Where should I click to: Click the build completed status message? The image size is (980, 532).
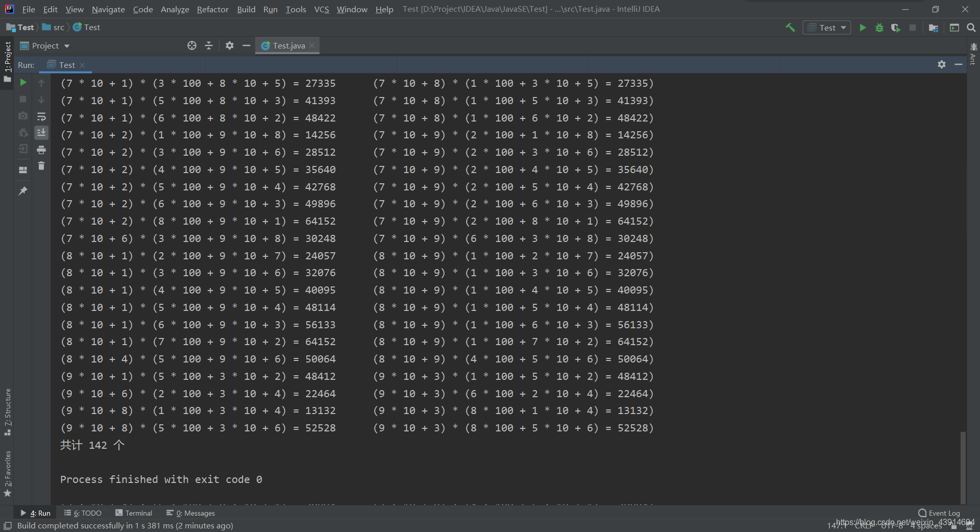point(125,526)
